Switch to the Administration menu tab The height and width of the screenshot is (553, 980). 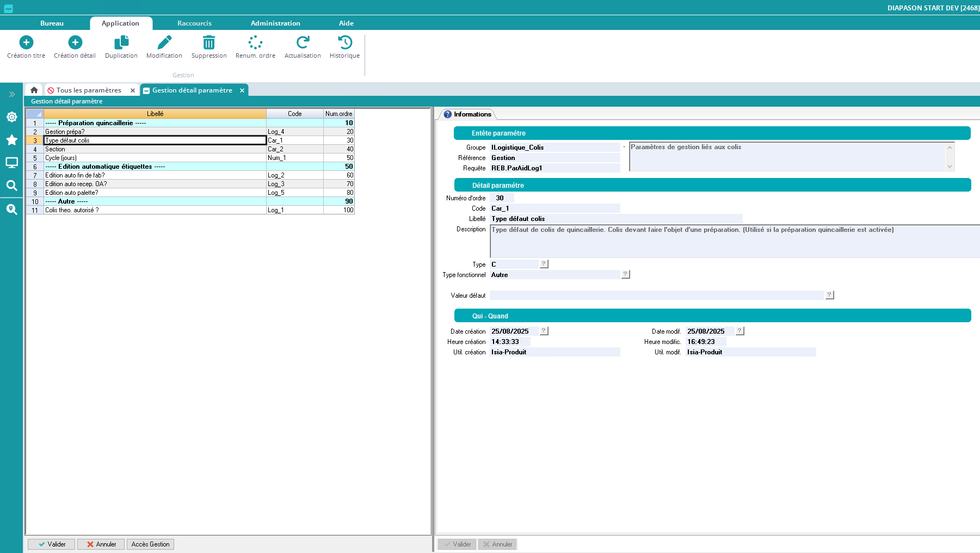pos(275,23)
